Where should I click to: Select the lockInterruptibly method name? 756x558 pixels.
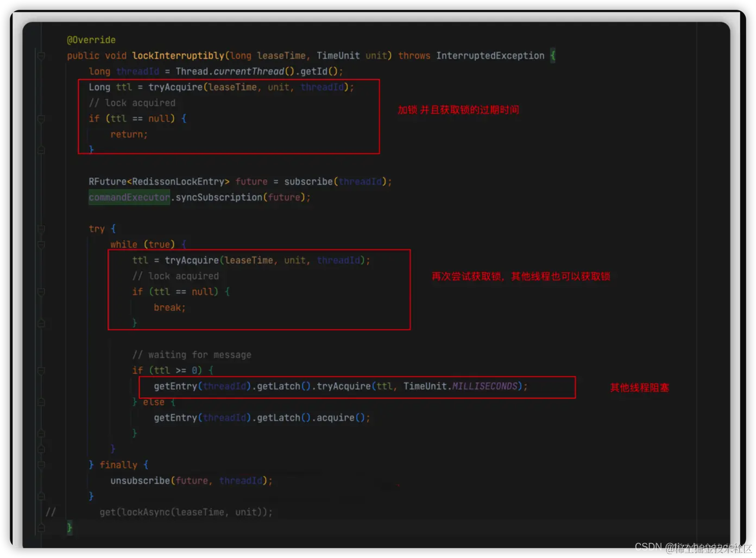[x=178, y=55]
